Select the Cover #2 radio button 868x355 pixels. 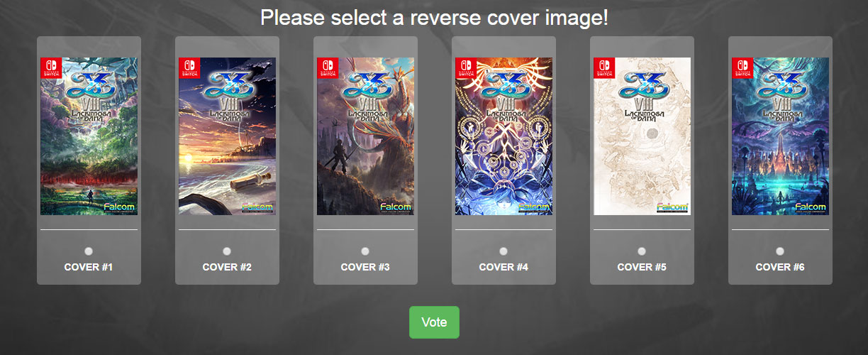tap(226, 251)
